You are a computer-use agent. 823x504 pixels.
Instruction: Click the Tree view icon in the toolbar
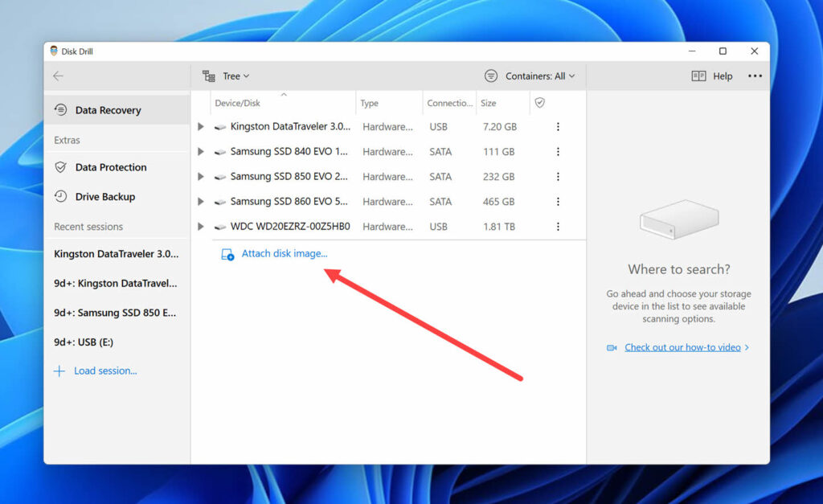[209, 76]
